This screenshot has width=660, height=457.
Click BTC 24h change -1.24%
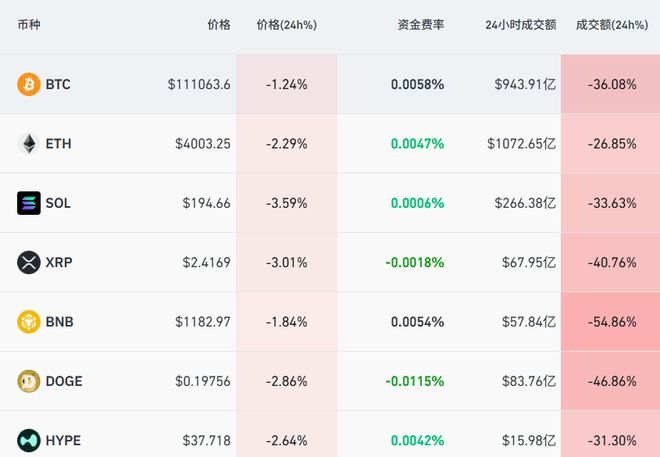pos(287,85)
